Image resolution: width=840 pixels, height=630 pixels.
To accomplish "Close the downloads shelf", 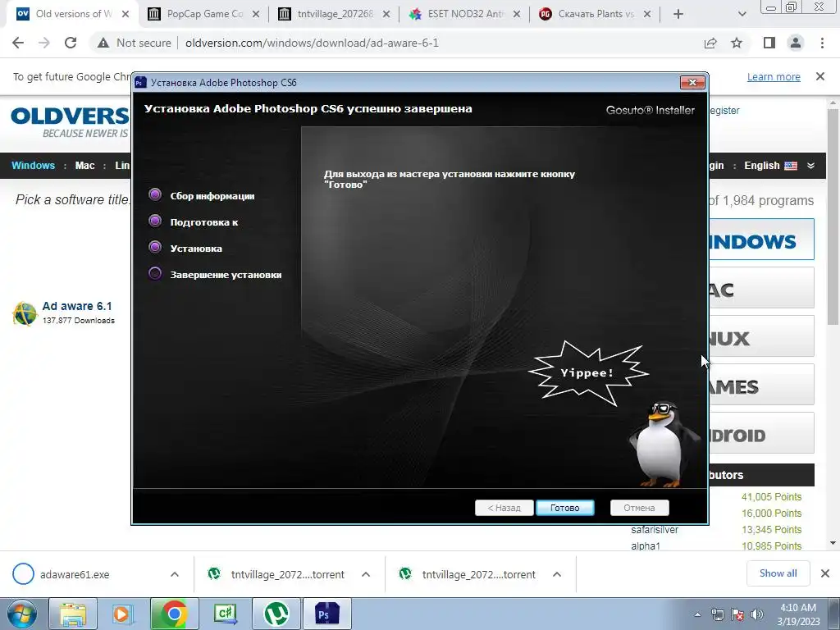I will (x=825, y=573).
